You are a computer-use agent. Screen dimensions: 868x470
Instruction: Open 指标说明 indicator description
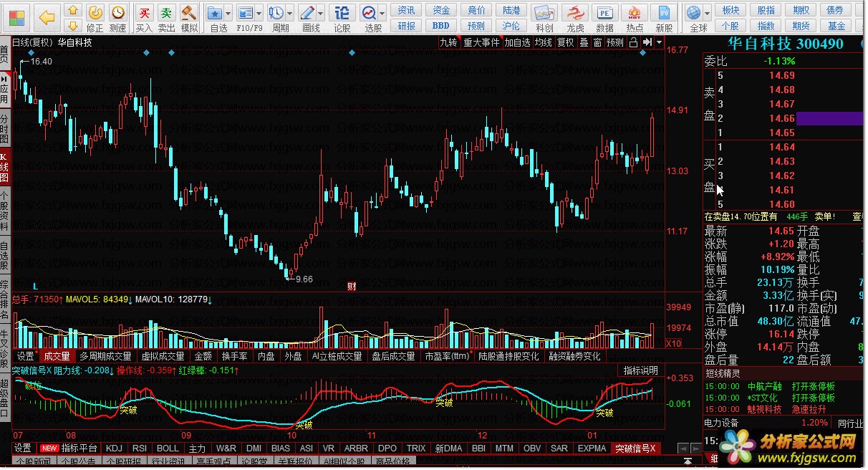(640, 370)
